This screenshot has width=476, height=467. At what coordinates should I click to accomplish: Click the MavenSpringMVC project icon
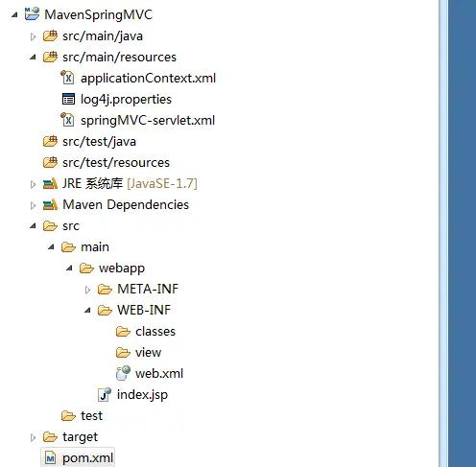pyautogui.click(x=32, y=14)
